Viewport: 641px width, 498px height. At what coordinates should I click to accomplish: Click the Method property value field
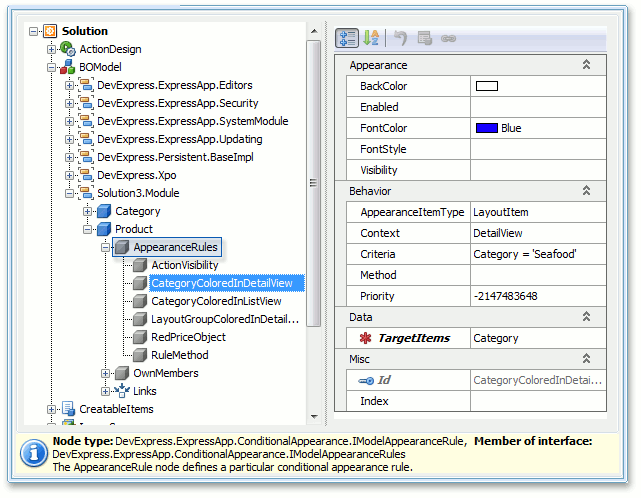click(538, 275)
